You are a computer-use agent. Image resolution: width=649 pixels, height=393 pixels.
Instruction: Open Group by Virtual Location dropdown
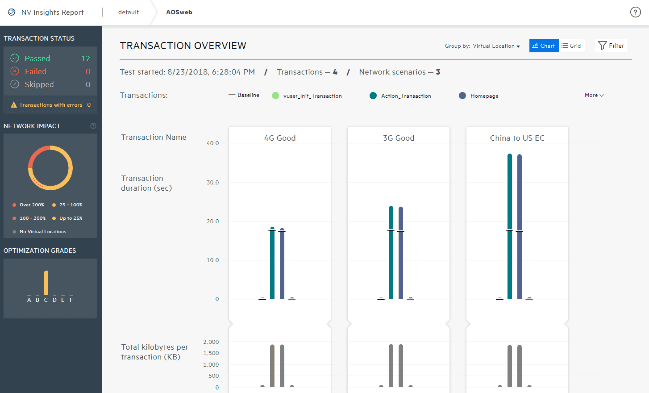pyautogui.click(x=482, y=46)
